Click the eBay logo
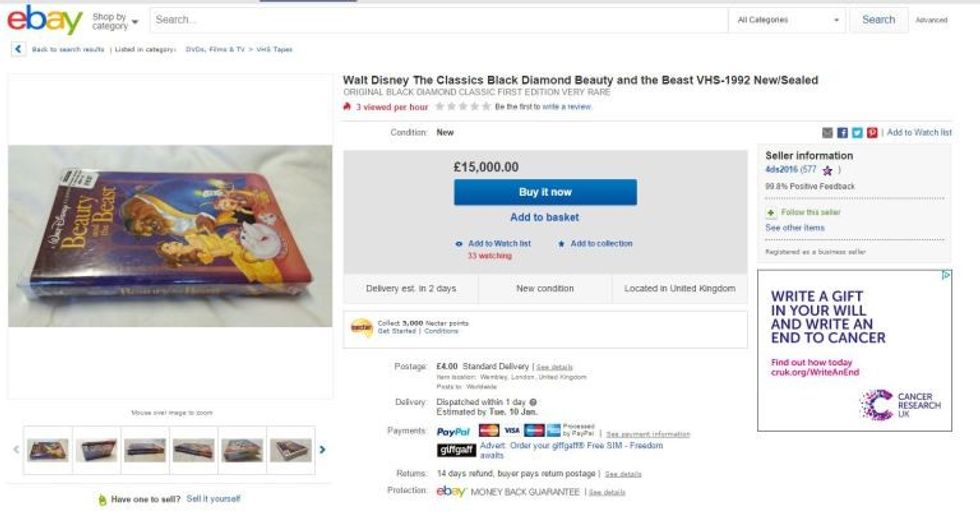 coord(44,19)
